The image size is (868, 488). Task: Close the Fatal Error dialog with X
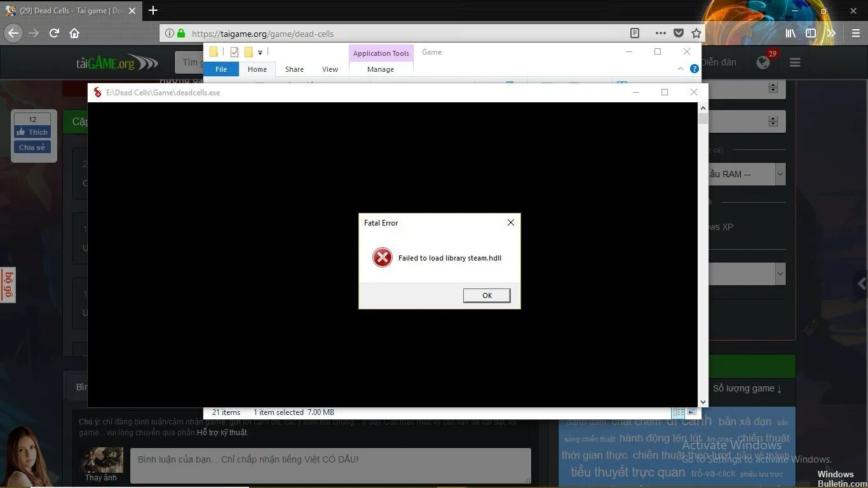click(510, 222)
